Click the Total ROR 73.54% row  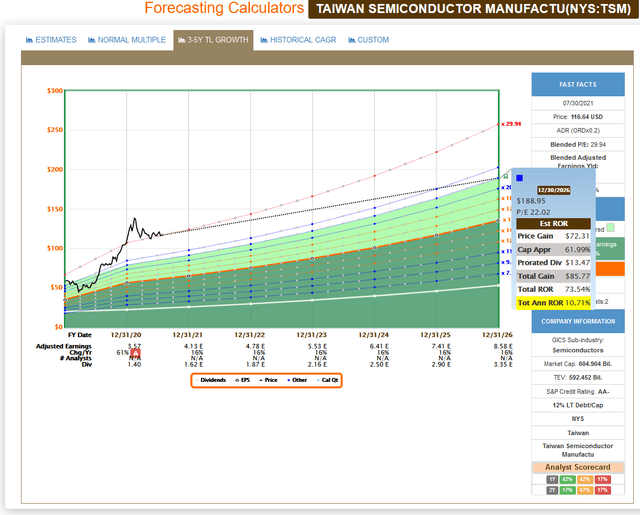553,289
